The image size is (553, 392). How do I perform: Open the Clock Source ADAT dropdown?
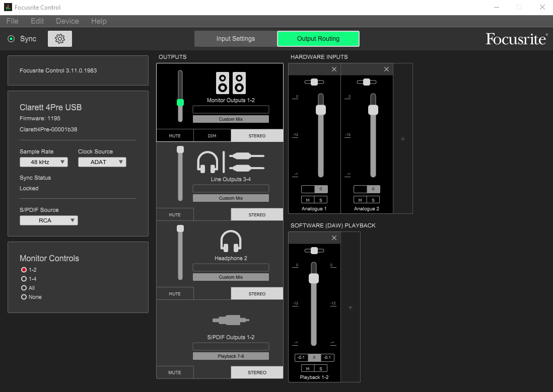coord(102,162)
